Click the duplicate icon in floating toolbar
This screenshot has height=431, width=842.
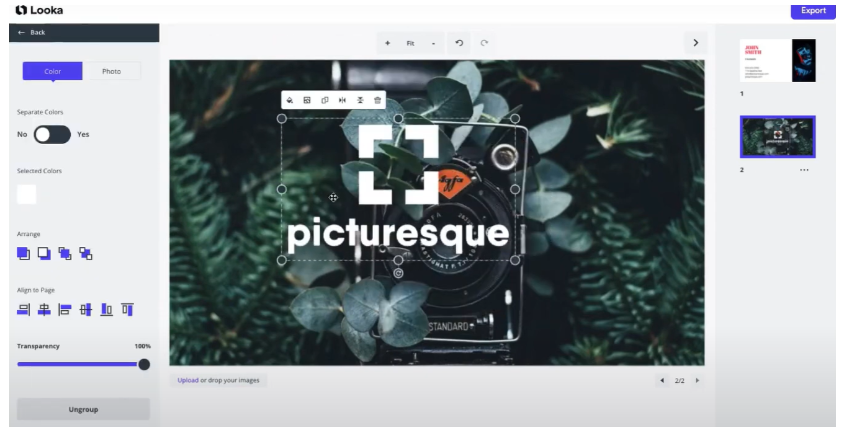point(325,100)
